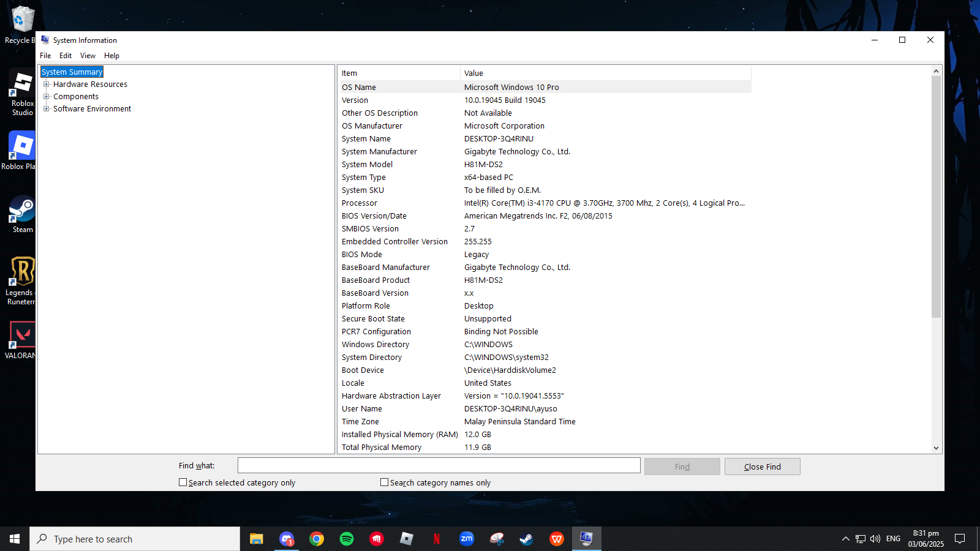980x551 pixels.
Task: Open Discord from the taskbar
Action: point(287,539)
